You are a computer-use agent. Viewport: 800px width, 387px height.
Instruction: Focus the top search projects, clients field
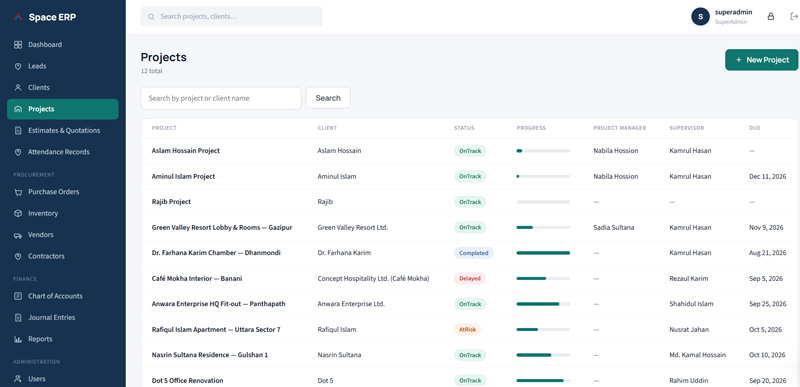point(232,16)
